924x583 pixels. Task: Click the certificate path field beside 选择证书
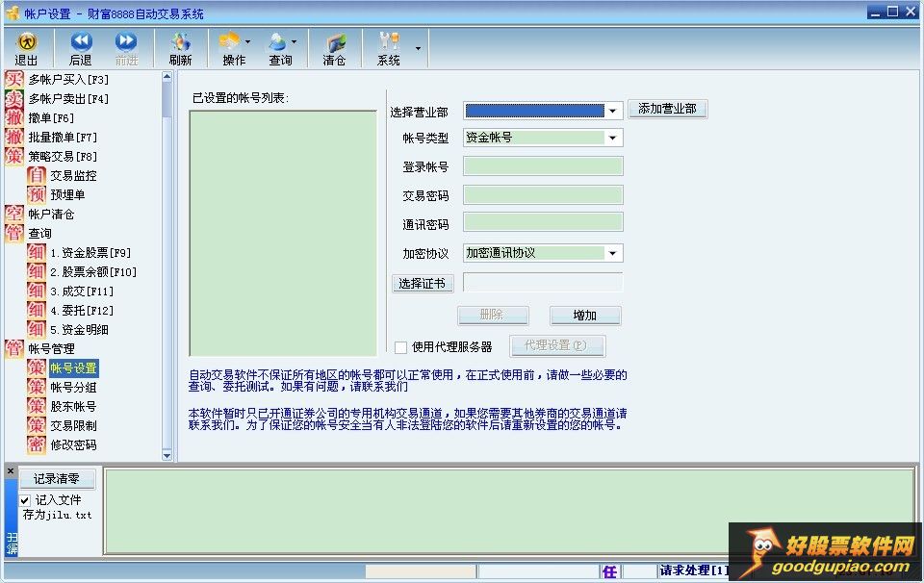pyautogui.click(x=543, y=282)
